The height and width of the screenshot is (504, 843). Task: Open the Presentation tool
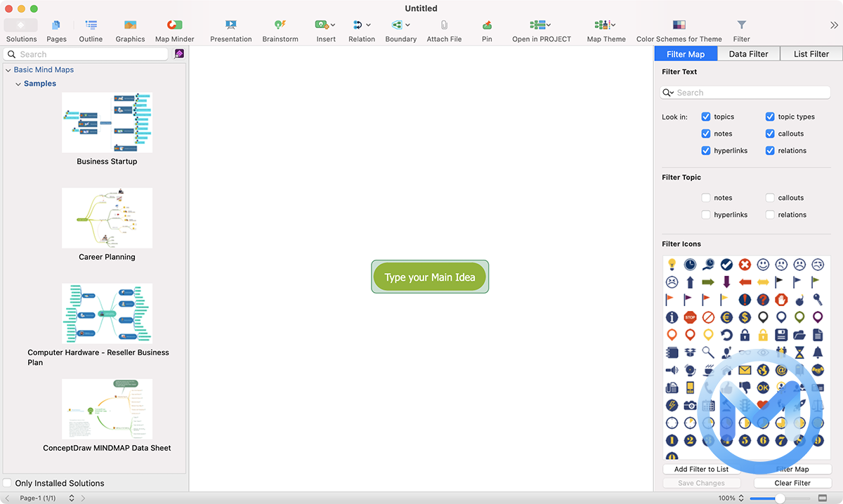231,28
